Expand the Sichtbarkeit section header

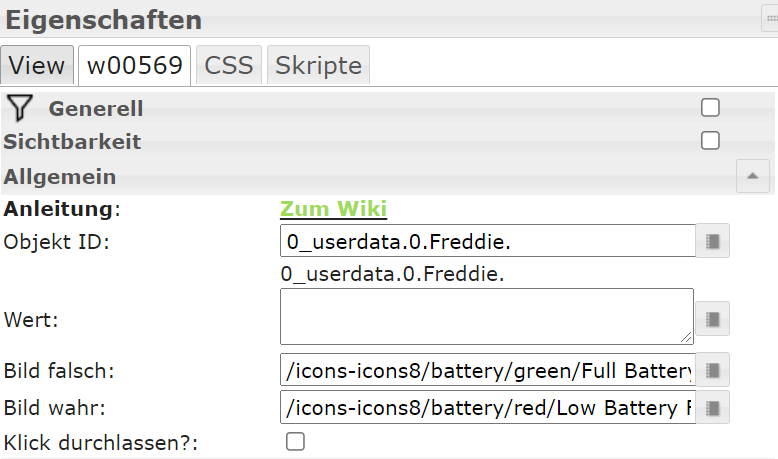(x=72, y=142)
